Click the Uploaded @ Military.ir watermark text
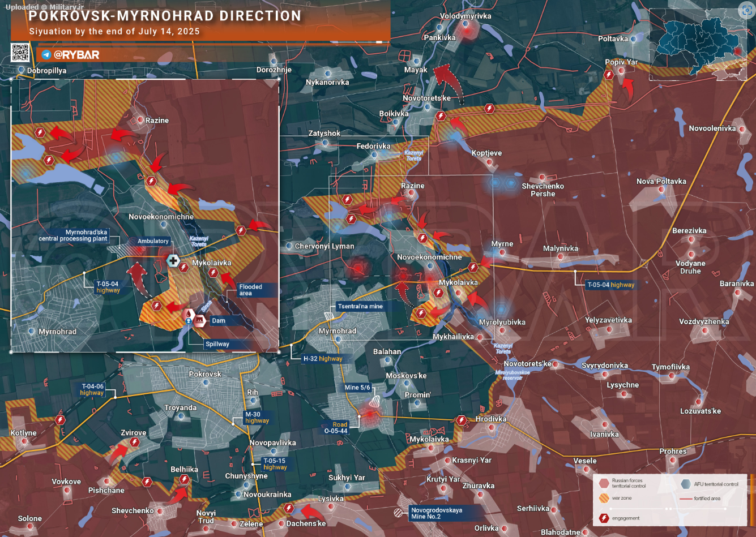Viewport: 756px width, 537px height. pyautogui.click(x=44, y=6)
